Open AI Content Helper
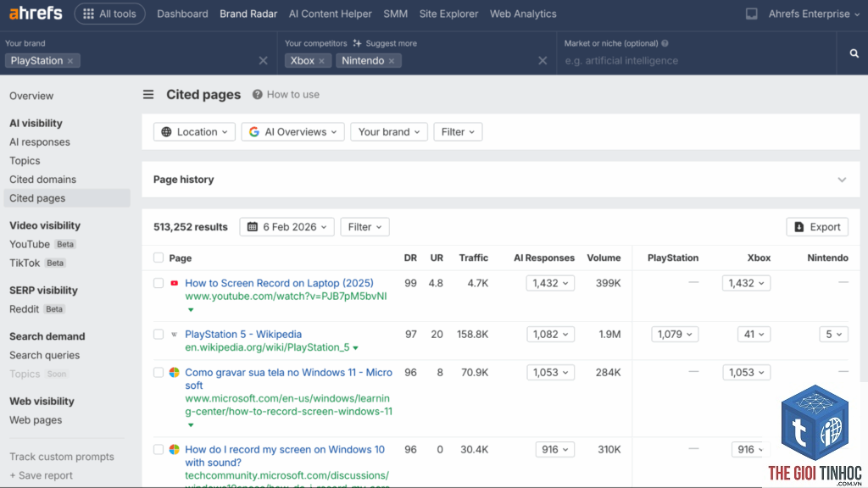This screenshot has width=868, height=488. [x=330, y=14]
